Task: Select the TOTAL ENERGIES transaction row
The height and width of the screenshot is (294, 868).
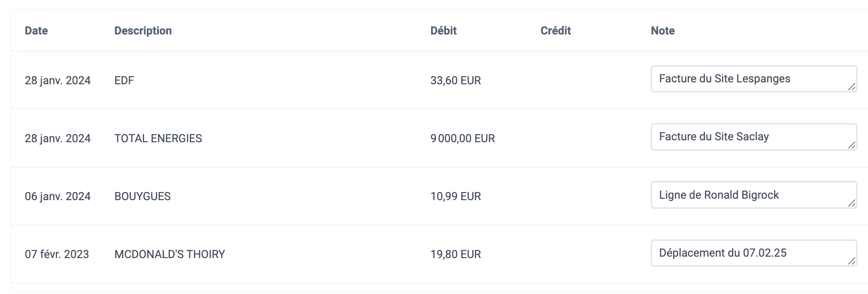Action: point(439,138)
